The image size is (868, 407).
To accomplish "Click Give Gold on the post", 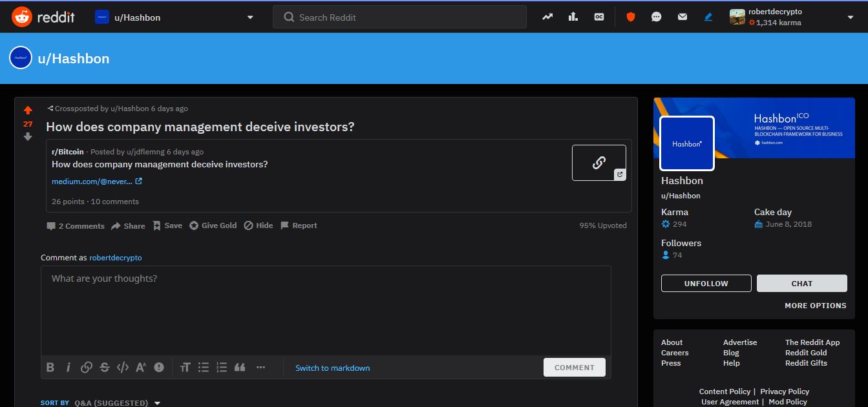I will 213,225.
